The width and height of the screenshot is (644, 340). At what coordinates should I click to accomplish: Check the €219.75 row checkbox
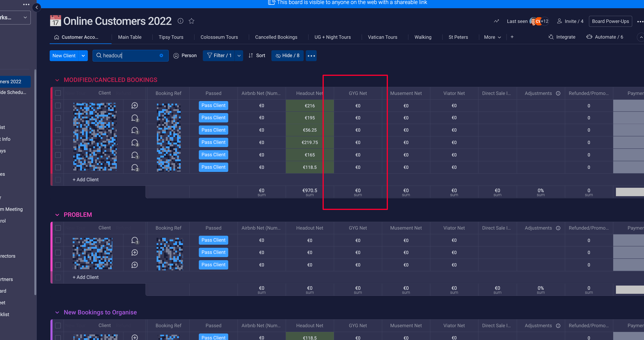pyautogui.click(x=58, y=142)
